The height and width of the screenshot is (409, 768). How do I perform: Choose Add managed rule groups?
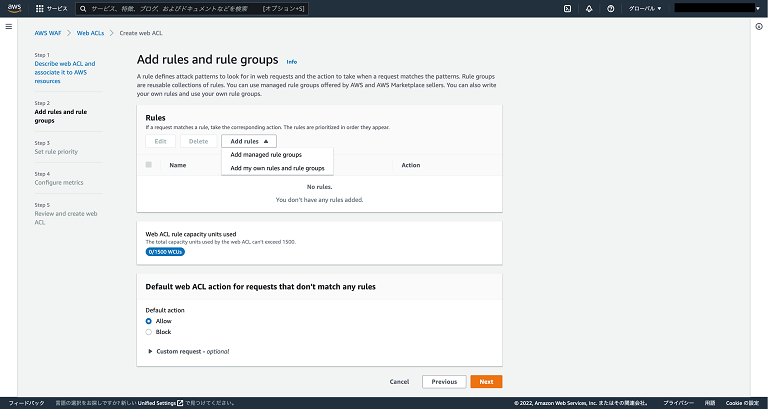click(x=266, y=155)
